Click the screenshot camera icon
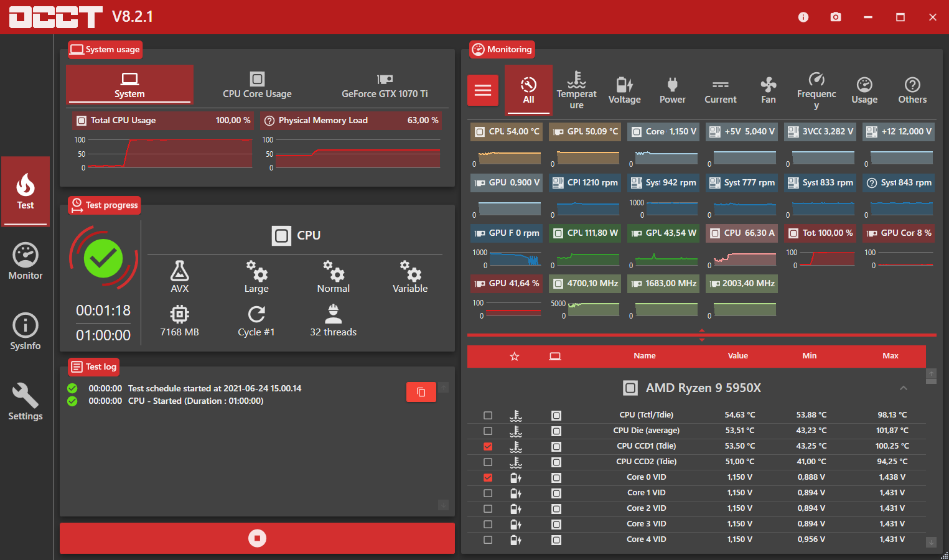 point(836,17)
